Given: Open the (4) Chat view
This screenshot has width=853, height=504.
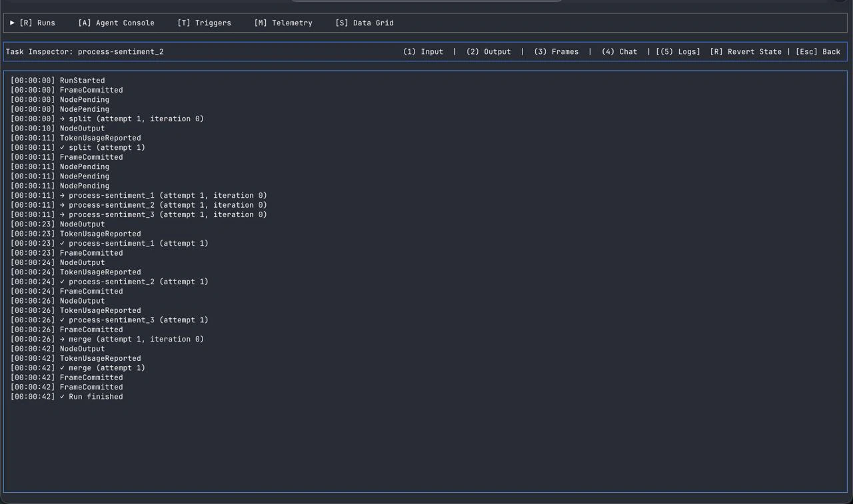Looking at the screenshot, I should pyautogui.click(x=619, y=51).
